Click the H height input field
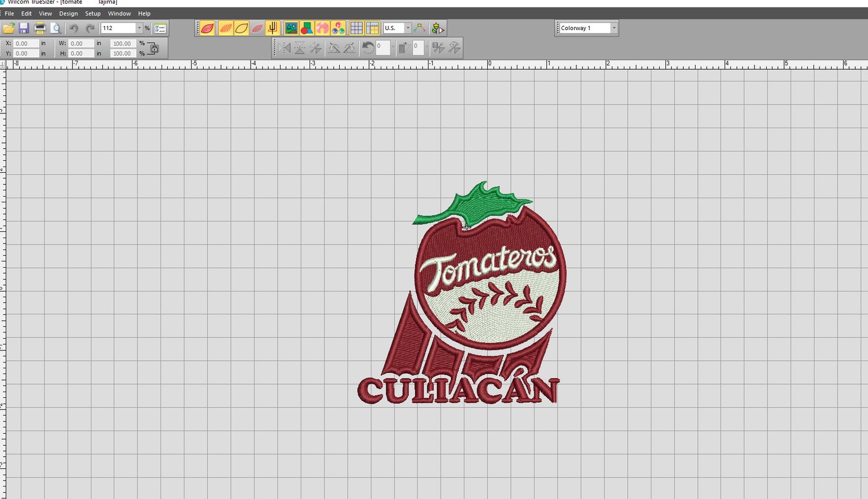The height and width of the screenshot is (499, 868). pyautogui.click(x=81, y=53)
